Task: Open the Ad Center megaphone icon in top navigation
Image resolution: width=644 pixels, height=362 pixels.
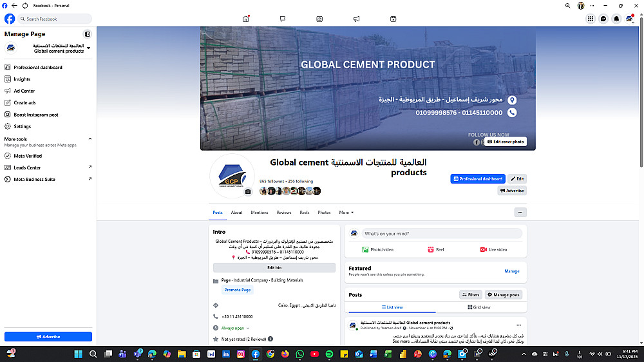Action: [357, 19]
